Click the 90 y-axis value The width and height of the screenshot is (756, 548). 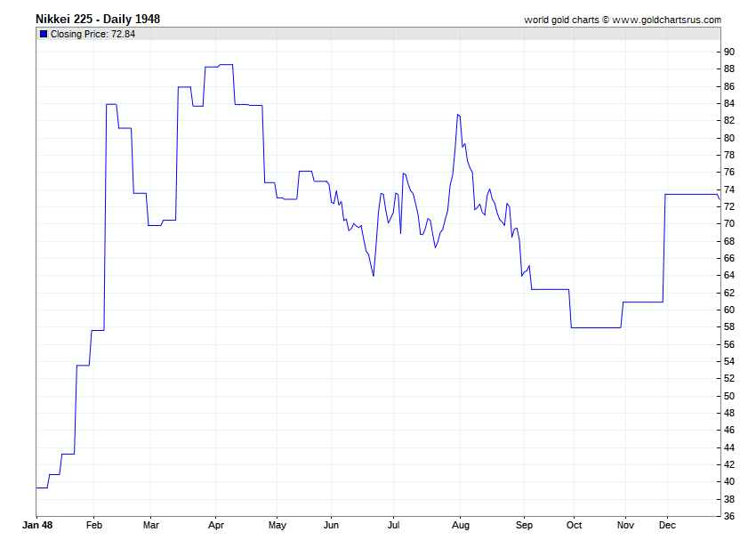point(729,52)
